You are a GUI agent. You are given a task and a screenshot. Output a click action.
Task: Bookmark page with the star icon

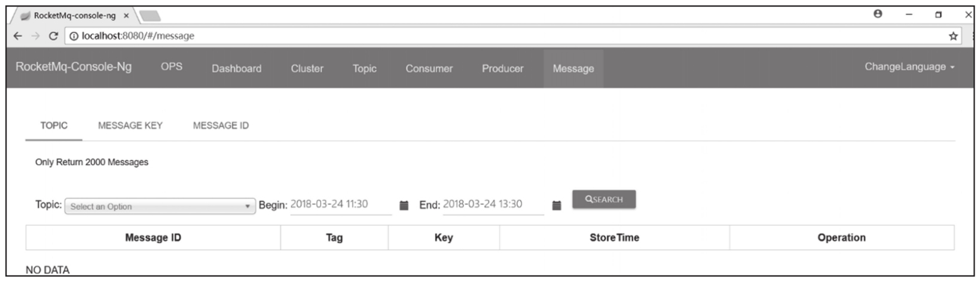coord(953,36)
